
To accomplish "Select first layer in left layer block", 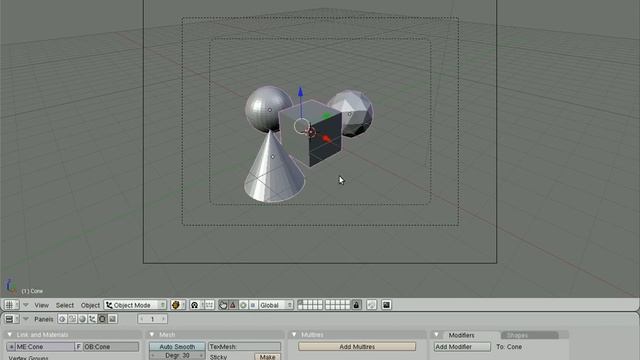I will click(x=300, y=302).
